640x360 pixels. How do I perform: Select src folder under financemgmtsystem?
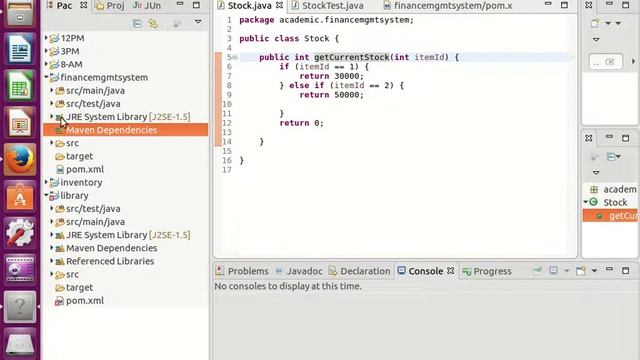pyautogui.click(x=72, y=143)
